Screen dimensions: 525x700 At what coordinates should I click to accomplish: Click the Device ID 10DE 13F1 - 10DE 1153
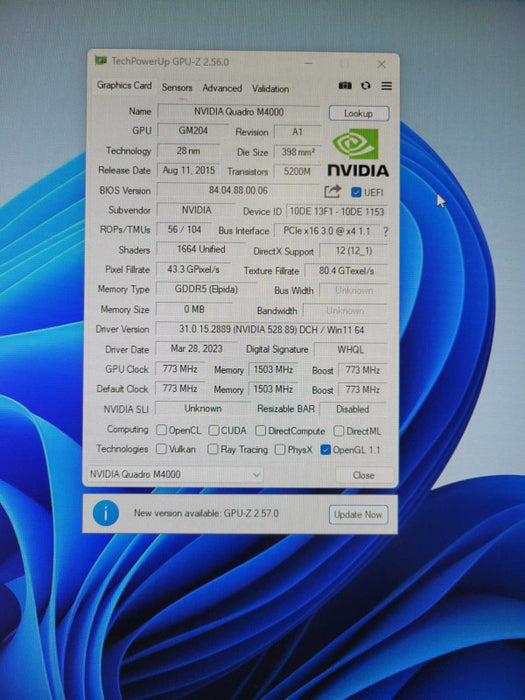point(337,211)
